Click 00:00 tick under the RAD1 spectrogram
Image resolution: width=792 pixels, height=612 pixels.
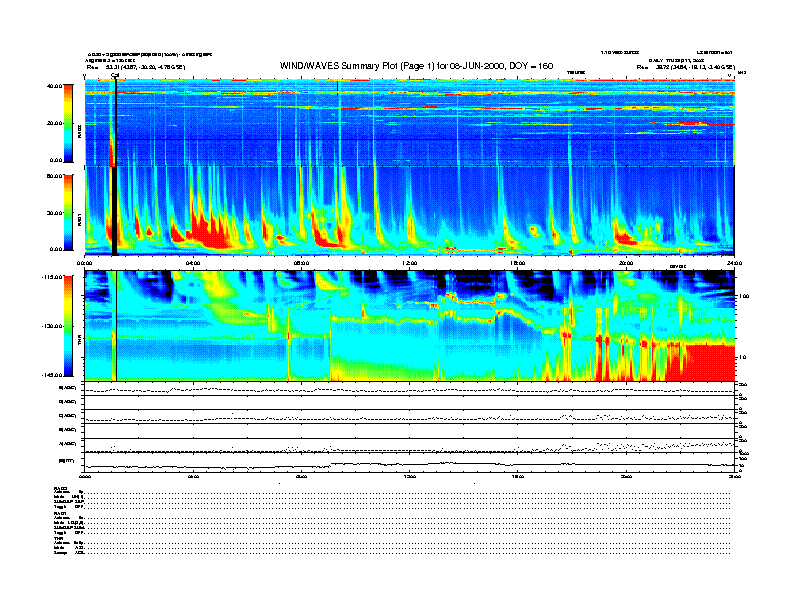[84, 263]
